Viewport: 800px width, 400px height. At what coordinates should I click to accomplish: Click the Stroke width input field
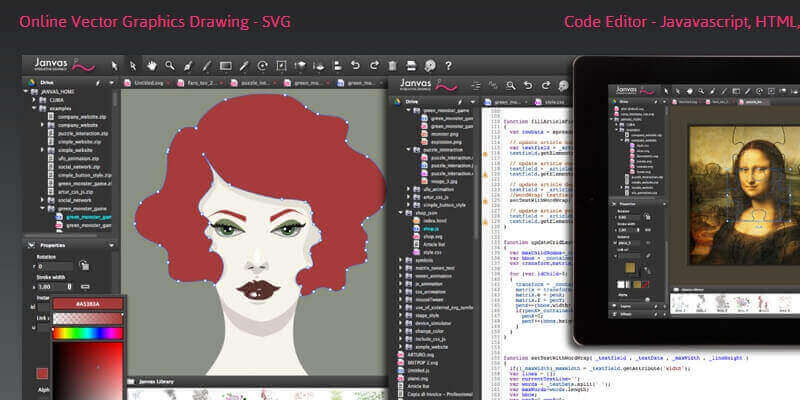(x=49, y=286)
